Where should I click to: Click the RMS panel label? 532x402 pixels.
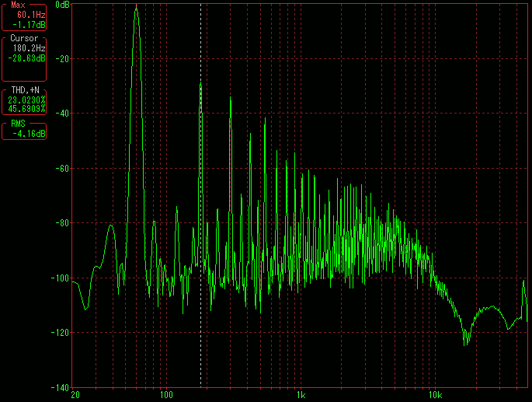pyautogui.click(x=18, y=124)
